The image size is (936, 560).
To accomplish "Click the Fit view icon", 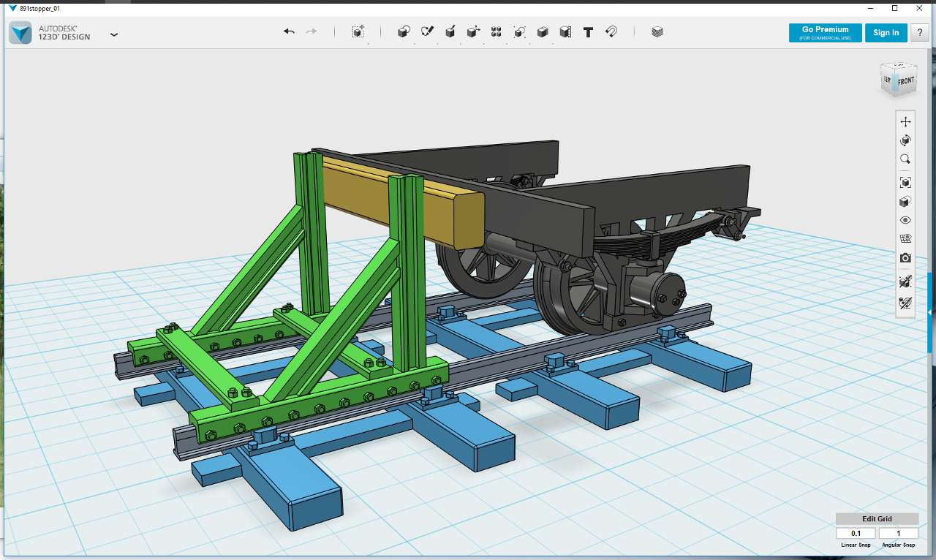I will (905, 183).
